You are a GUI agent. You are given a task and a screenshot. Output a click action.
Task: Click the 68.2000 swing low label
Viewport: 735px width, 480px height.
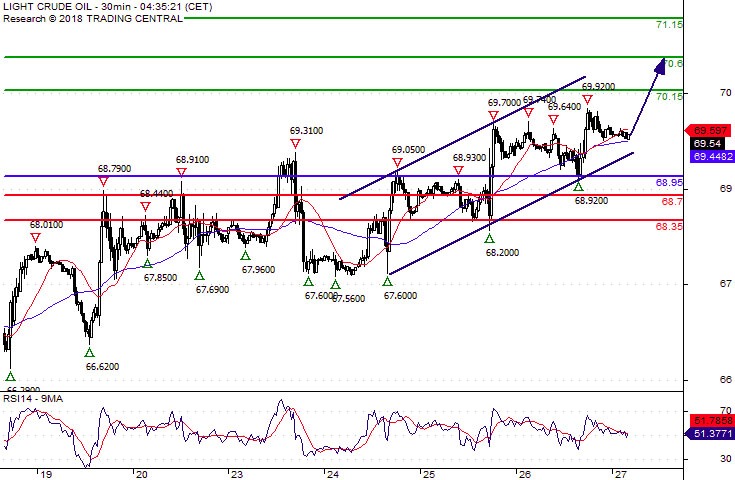click(502, 253)
